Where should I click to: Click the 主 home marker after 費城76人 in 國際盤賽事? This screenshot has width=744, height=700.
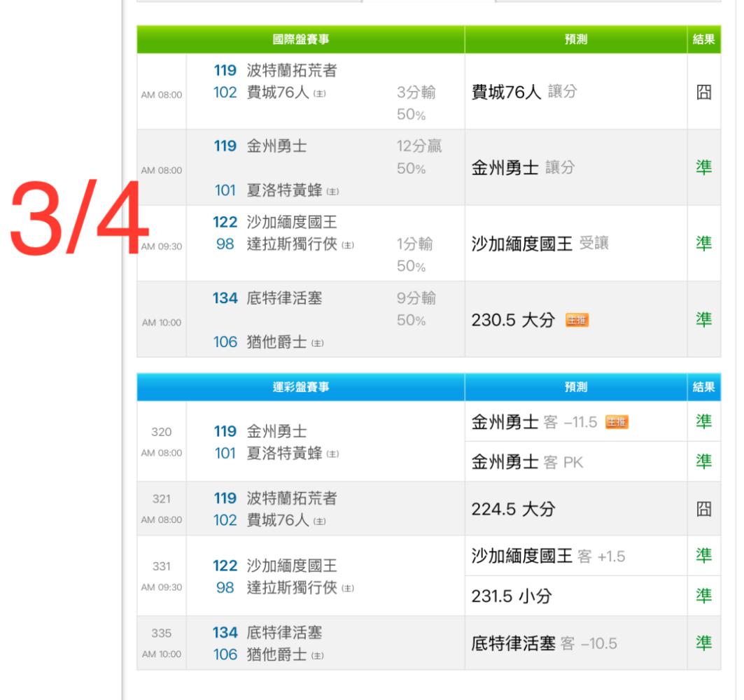(x=320, y=94)
